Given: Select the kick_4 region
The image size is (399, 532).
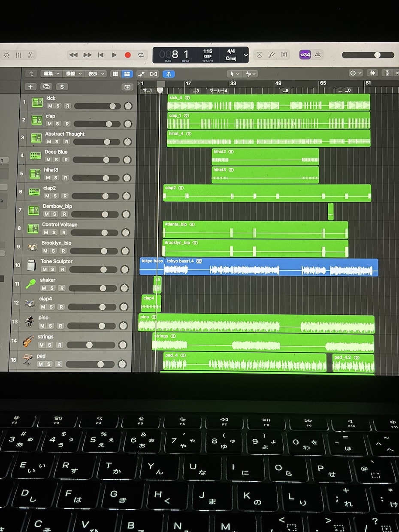Looking at the screenshot, I should click(x=269, y=102).
